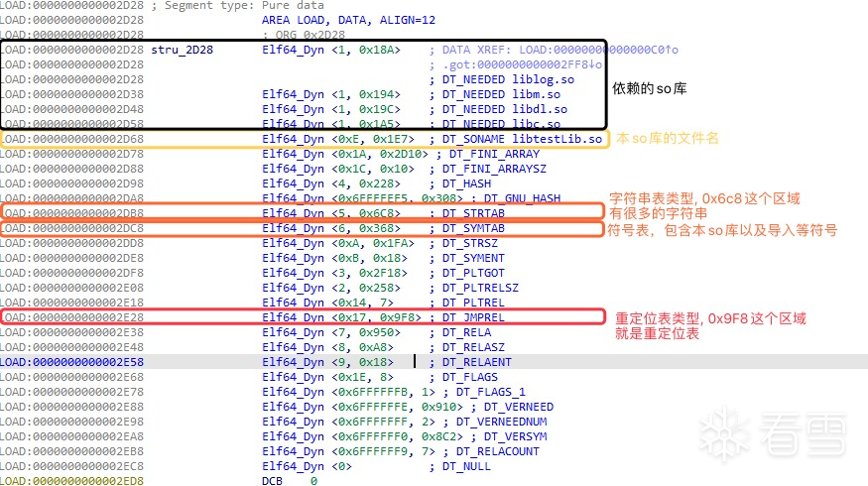Viewport: 868px width, 486px height.
Task: Click Elf64_Dyn <1, 0x18A> structure
Action: point(331,50)
